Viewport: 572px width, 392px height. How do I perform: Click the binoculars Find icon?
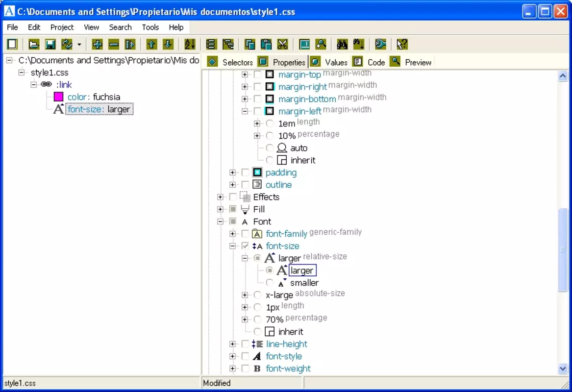[342, 44]
